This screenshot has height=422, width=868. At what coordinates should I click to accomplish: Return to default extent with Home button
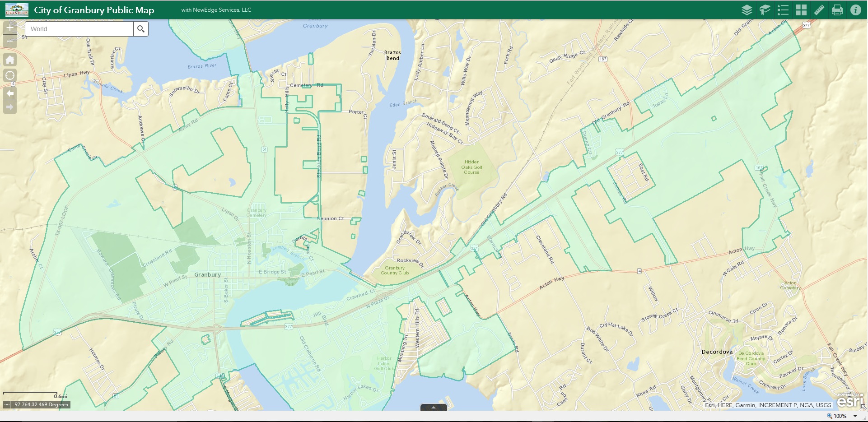(9, 59)
